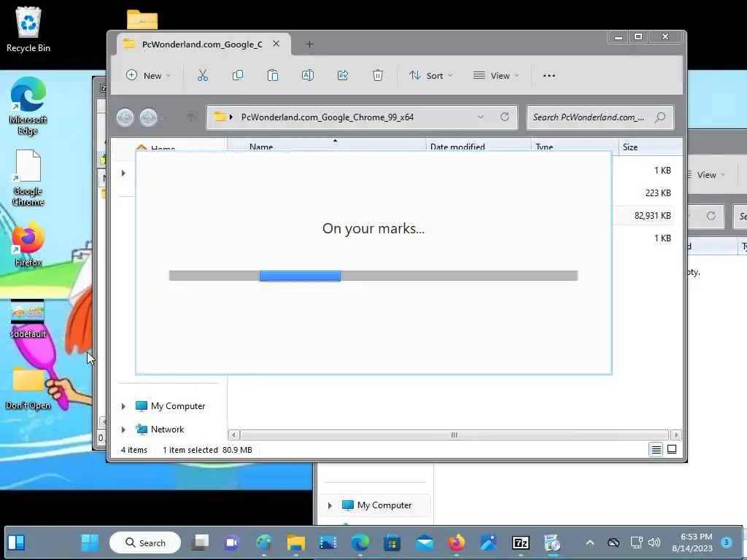Open Microsoft Edge desktop shortcut
The image size is (747, 560).
pos(28,106)
